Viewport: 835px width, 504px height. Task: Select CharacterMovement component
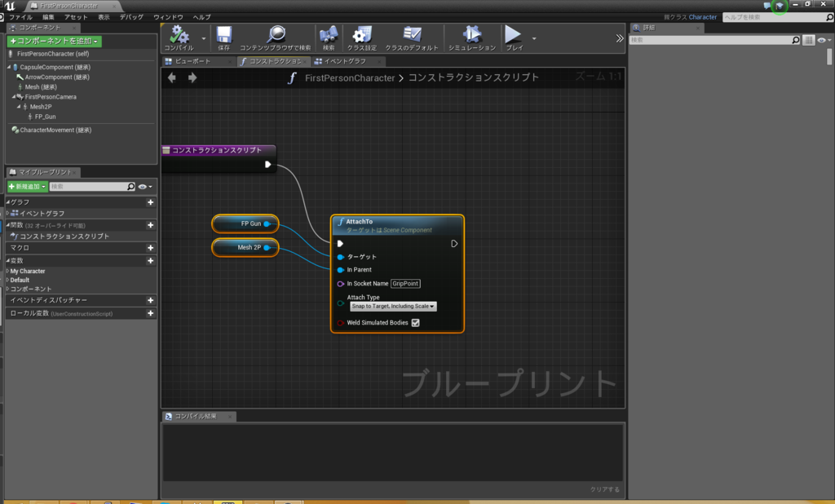(55, 130)
